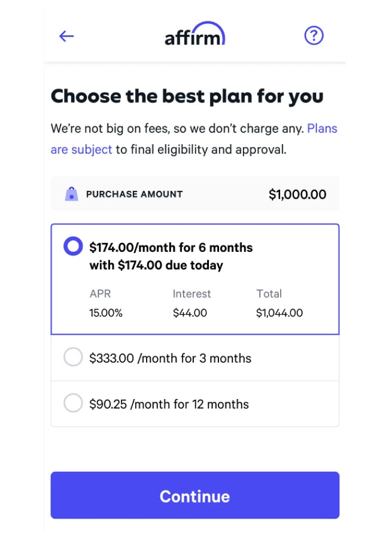Click the "$90.25 /month for 12 months" text
Screen dimensions: 392x554
point(169,404)
